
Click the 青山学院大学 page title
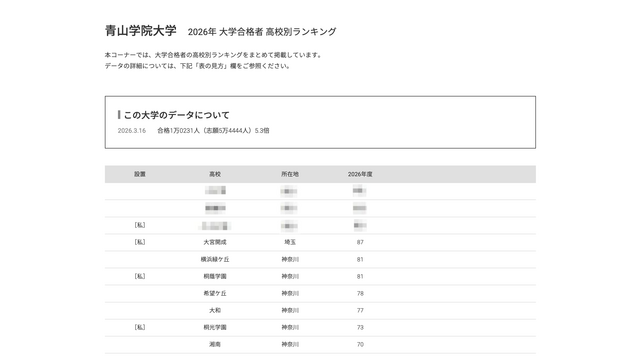pos(141,31)
